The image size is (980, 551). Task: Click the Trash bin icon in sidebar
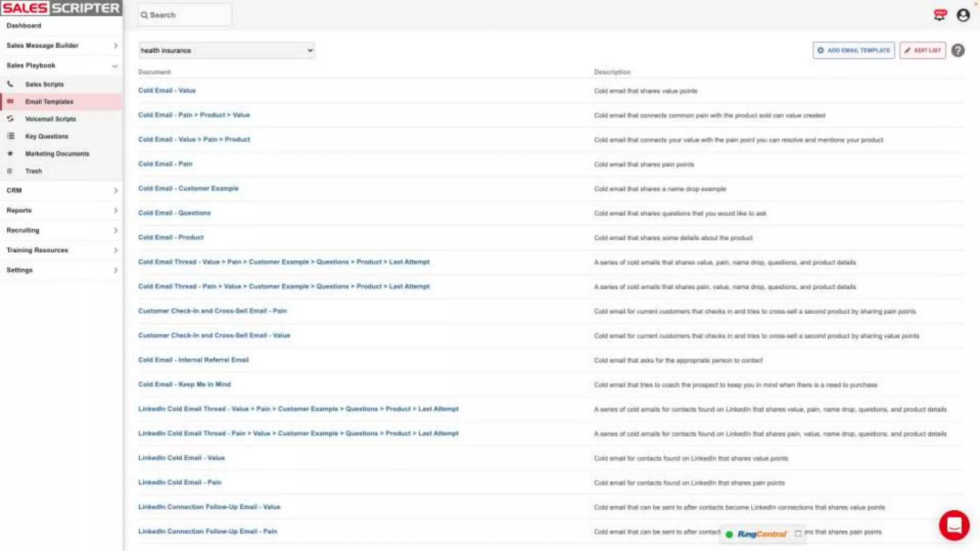click(x=10, y=171)
